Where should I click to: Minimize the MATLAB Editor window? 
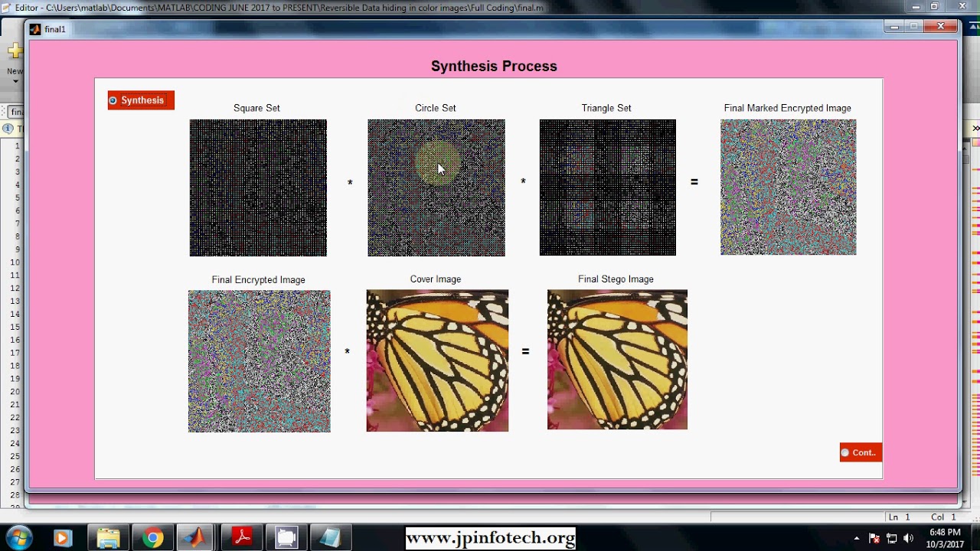[x=916, y=7]
